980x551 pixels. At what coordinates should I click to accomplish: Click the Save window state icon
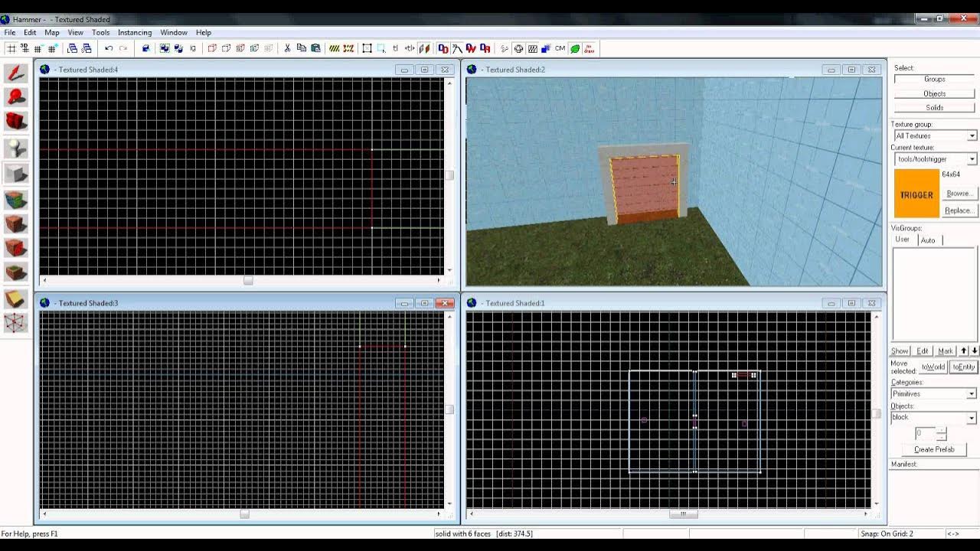(x=87, y=48)
